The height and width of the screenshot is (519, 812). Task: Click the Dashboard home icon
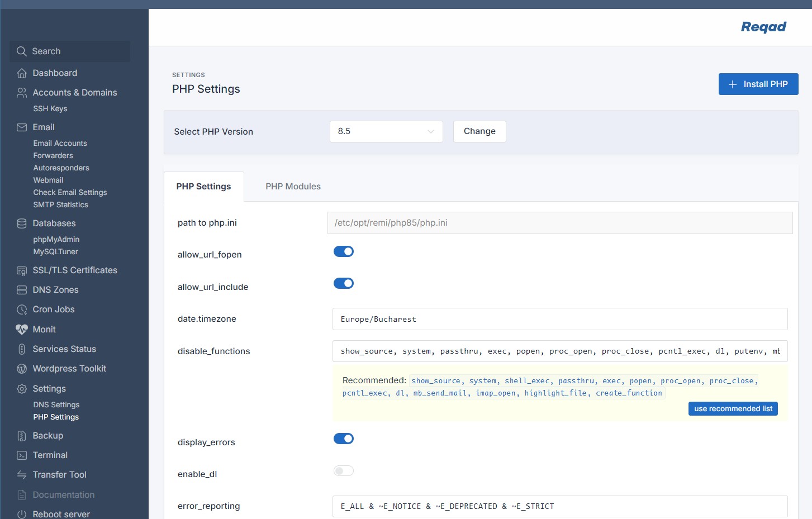pyautogui.click(x=22, y=73)
